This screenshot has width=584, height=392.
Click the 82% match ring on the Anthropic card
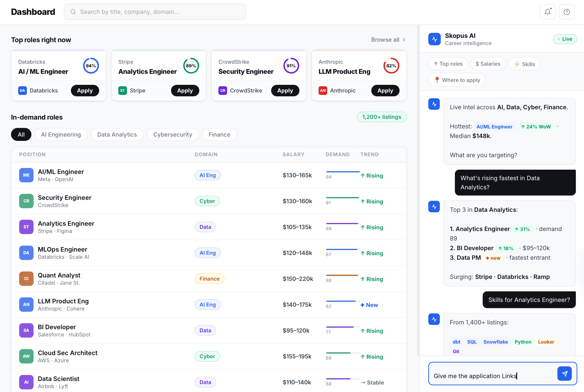[x=391, y=66]
